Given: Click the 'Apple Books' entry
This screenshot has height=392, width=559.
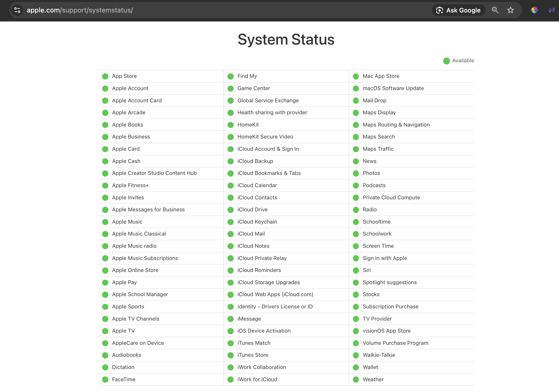Looking at the screenshot, I should click(128, 125).
